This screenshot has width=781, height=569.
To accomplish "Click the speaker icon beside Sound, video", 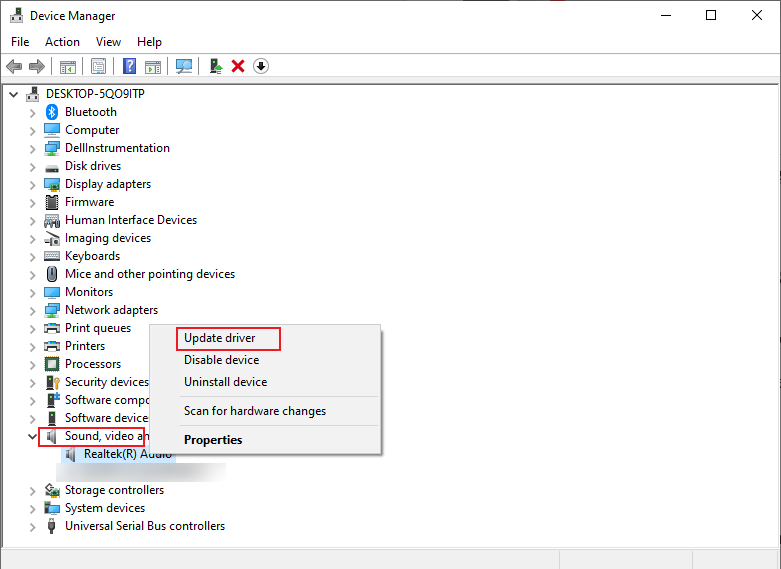I will pyautogui.click(x=52, y=436).
